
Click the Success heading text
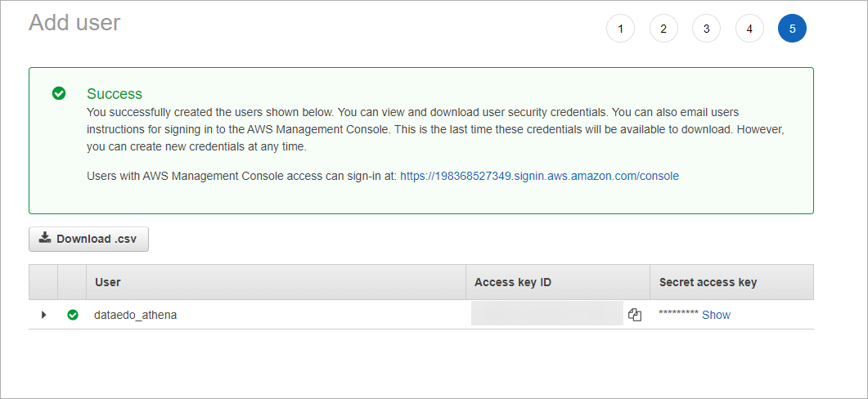pyautogui.click(x=115, y=94)
